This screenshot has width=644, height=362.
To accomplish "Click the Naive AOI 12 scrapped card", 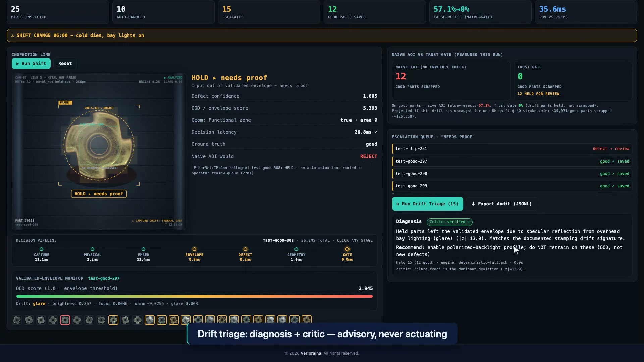I will tap(451, 80).
